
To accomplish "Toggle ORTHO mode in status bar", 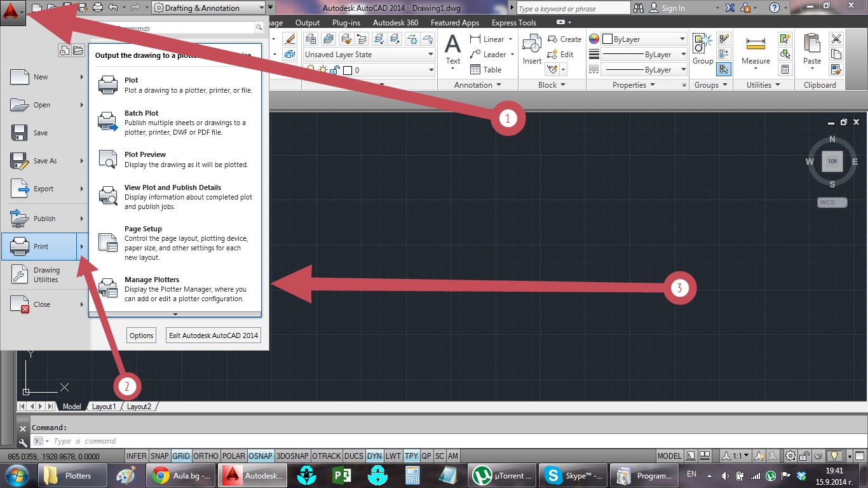I will [x=206, y=456].
